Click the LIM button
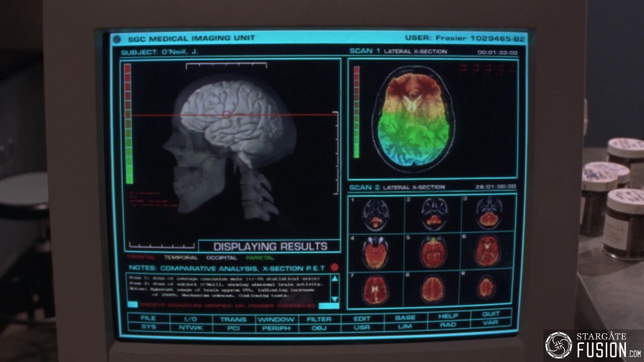Image resolution: width=644 pixels, height=362 pixels. (405, 326)
